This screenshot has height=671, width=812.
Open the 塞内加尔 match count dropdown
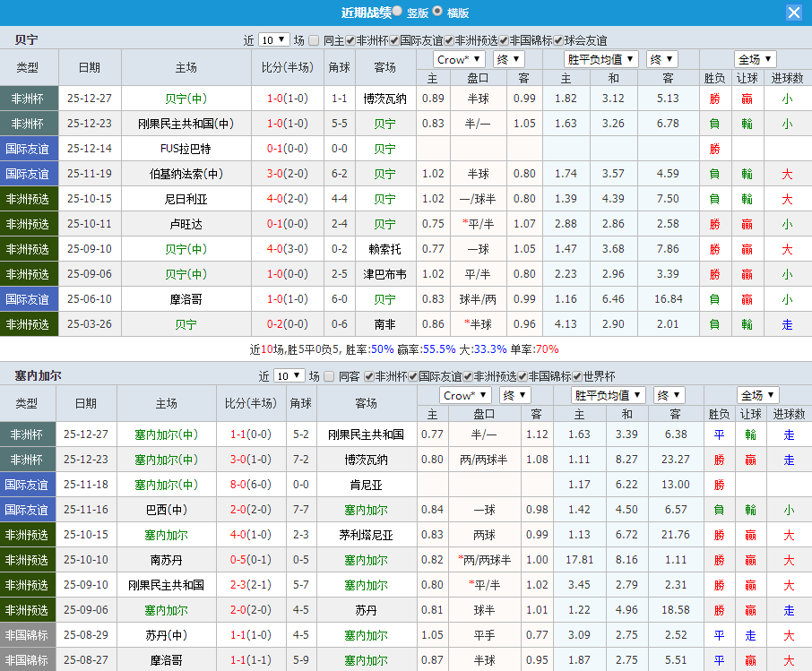click(x=289, y=379)
